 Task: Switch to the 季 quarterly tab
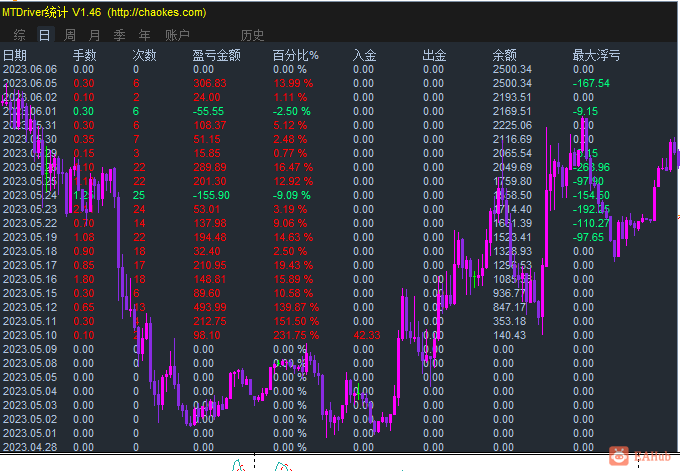(119, 35)
